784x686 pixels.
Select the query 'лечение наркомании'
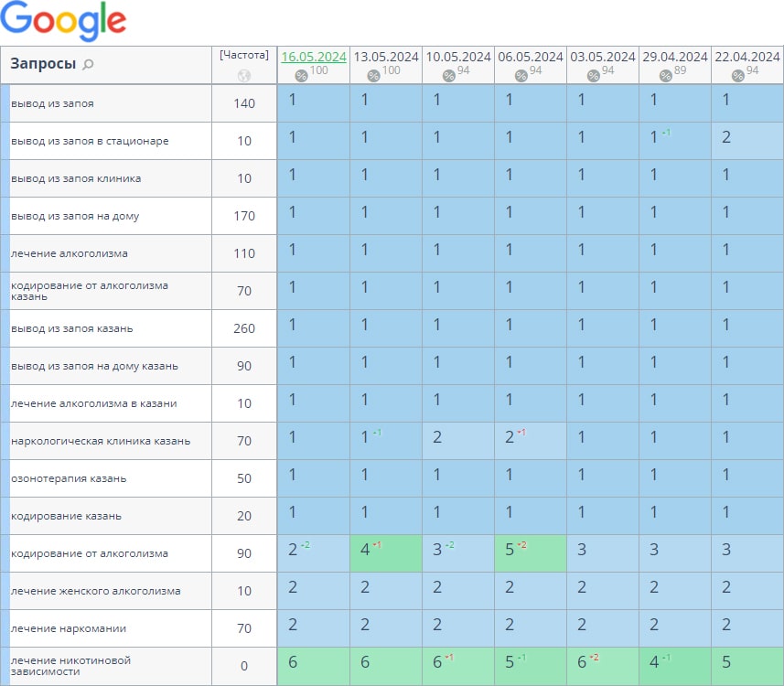(x=69, y=628)
